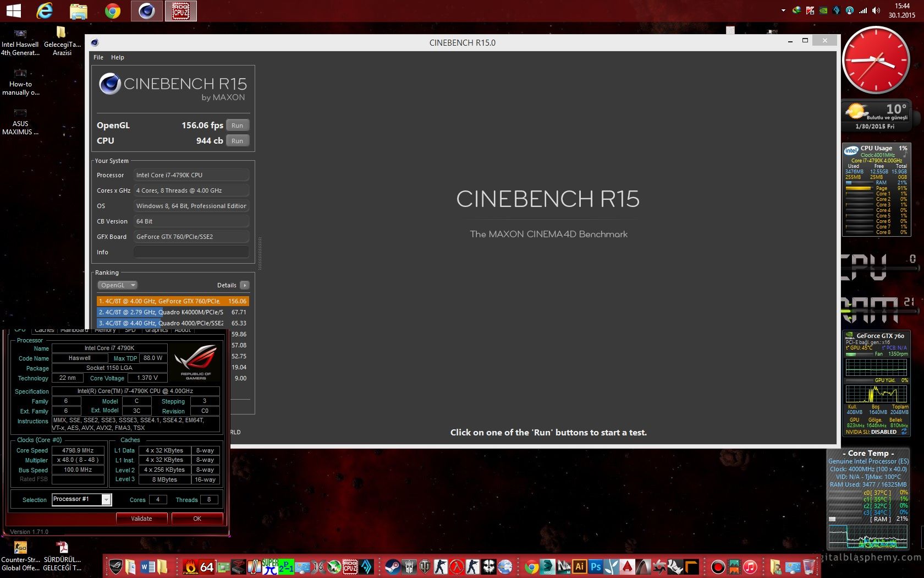The height and width of the screenshot is (578, 924).
Task: Select the Quadro K4000M ranking entry
Action: tap(173, 312)
